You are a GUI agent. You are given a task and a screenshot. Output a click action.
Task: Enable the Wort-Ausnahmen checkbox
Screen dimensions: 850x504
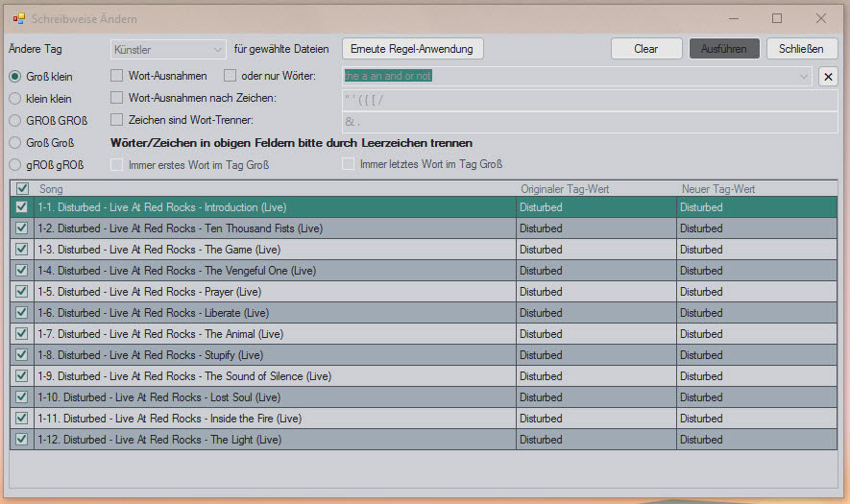[x=116, y=75]
